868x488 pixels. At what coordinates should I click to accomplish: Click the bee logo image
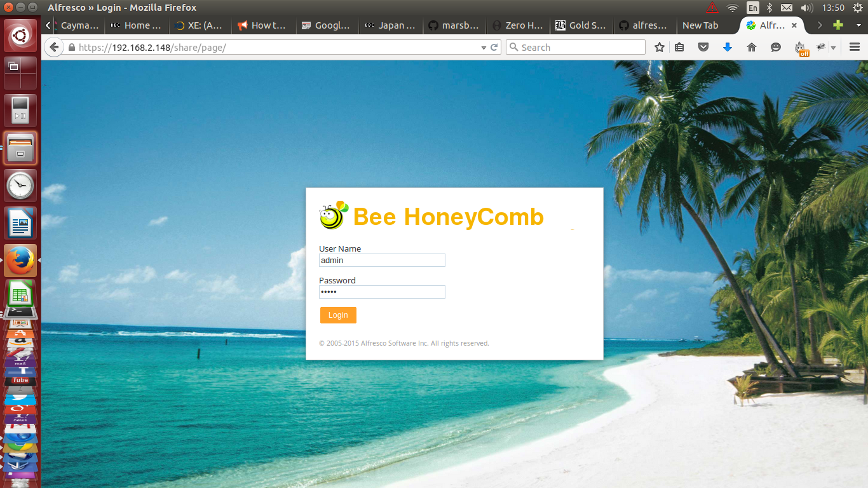(334, 215)
